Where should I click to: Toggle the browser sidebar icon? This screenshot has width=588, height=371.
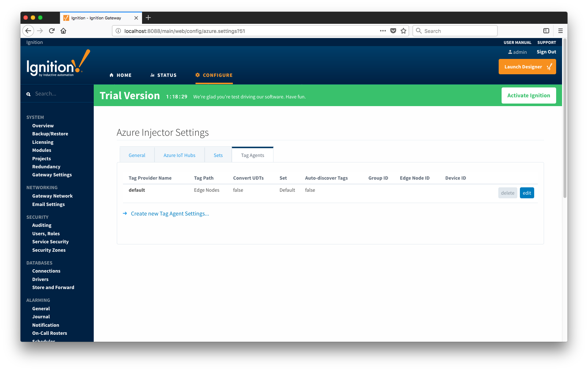pos(546,31)
